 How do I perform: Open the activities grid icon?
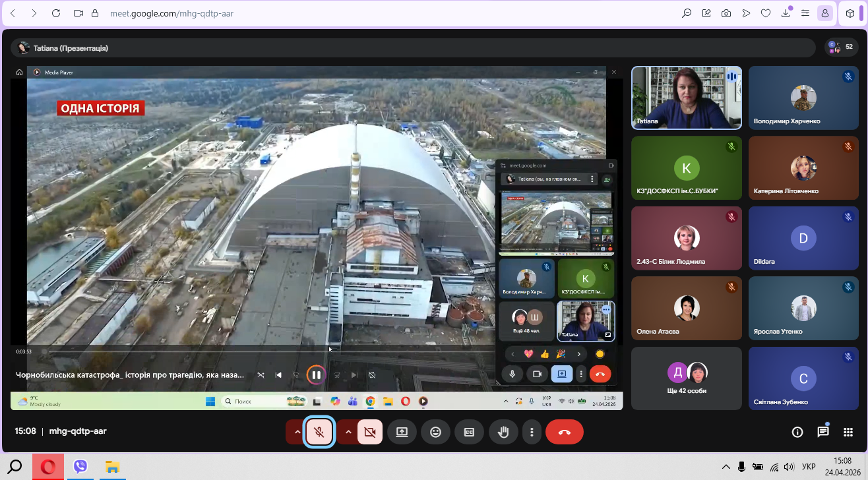click(848, 432)
